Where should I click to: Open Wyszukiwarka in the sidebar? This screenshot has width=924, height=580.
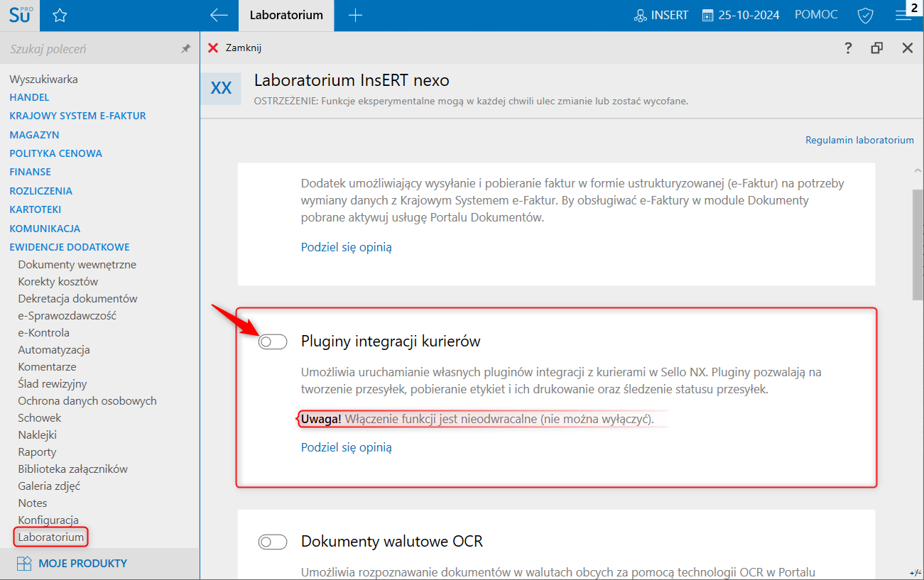(43, 80)
